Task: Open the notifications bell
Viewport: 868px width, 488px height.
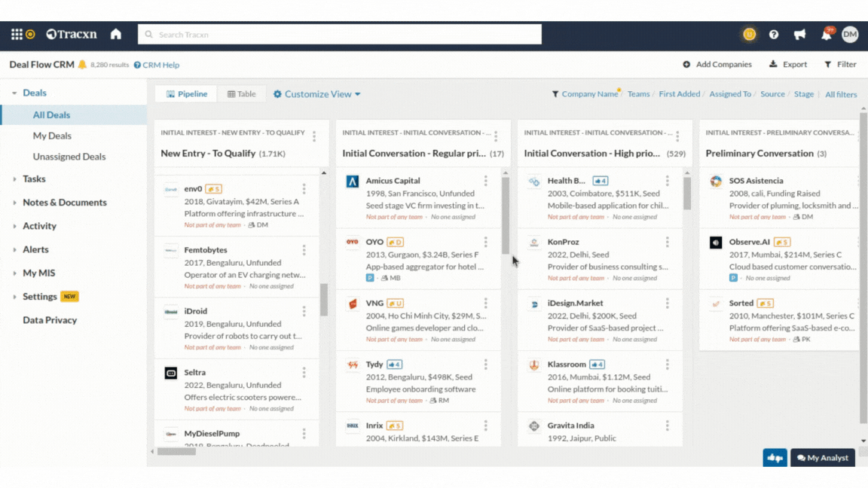Action: (826, 35)
